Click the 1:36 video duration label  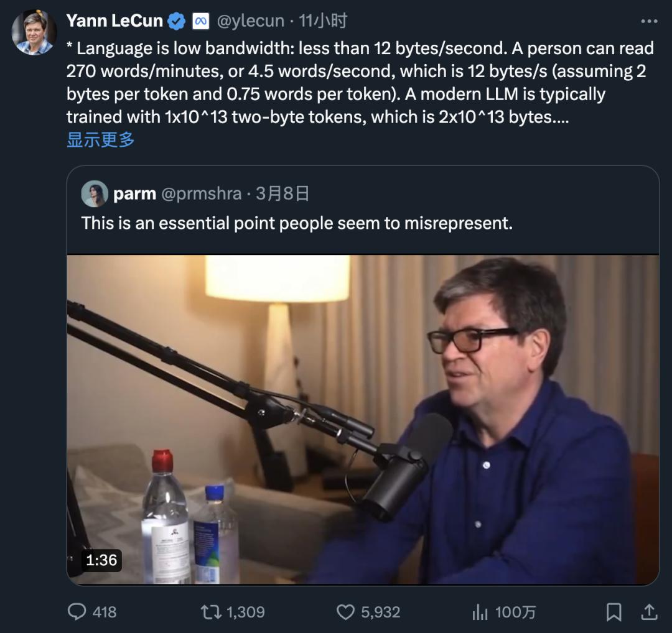tap(101, 560)
